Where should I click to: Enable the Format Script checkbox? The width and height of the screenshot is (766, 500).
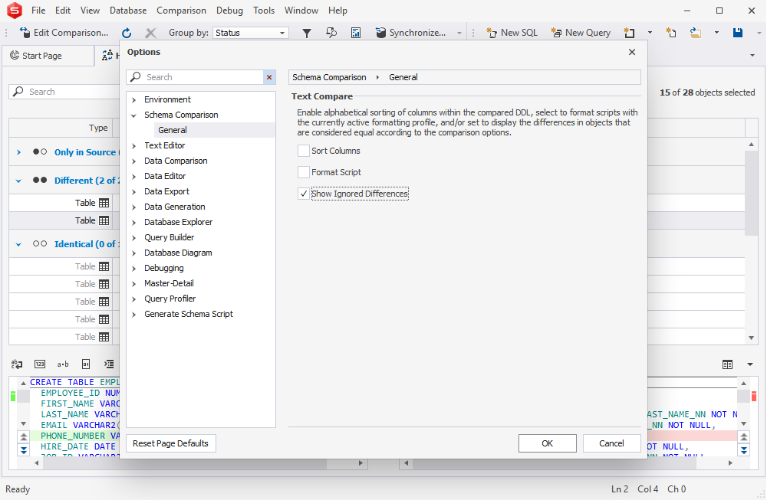coord(303,172)
